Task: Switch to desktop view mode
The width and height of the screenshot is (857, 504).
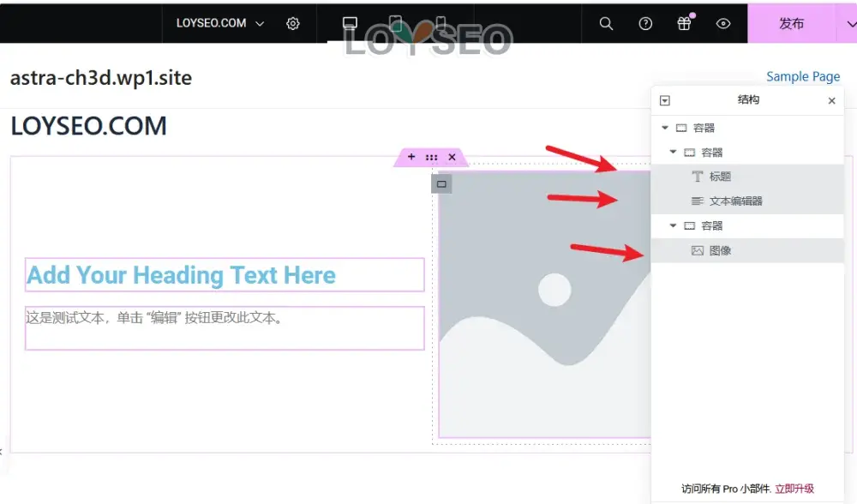Action: point(350,23)
